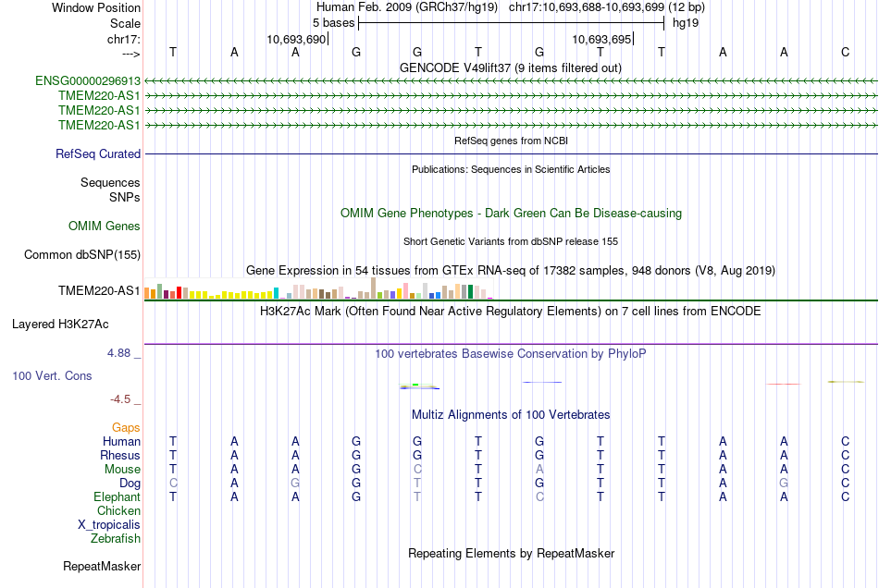Click the 100 Vert. Cons label
879x588 pixels.
[x=52, y=375]
